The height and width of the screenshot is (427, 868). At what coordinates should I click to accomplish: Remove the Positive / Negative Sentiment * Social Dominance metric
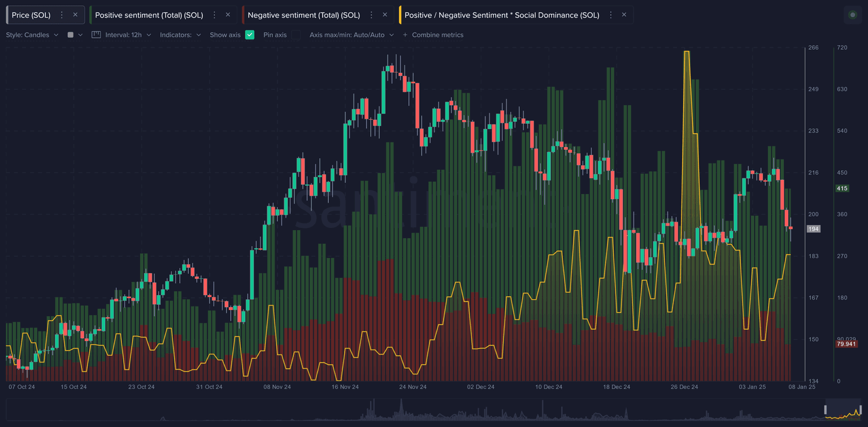click(624, 15)
